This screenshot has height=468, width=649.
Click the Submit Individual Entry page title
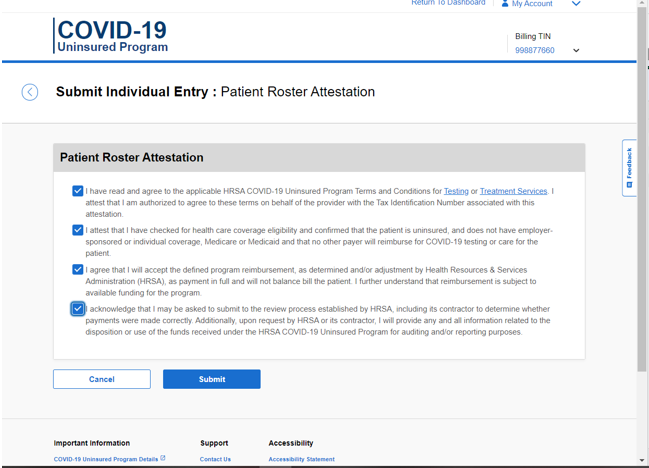coord(215,91)
